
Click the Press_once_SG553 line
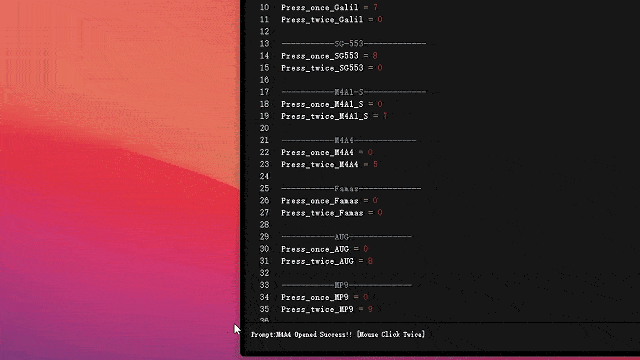(329, 56)
